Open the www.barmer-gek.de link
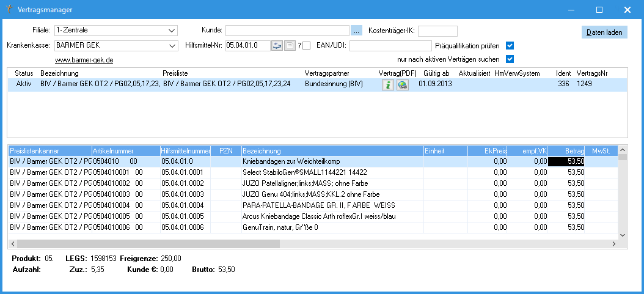Screen dimensions: 644x294 (84, 60)
